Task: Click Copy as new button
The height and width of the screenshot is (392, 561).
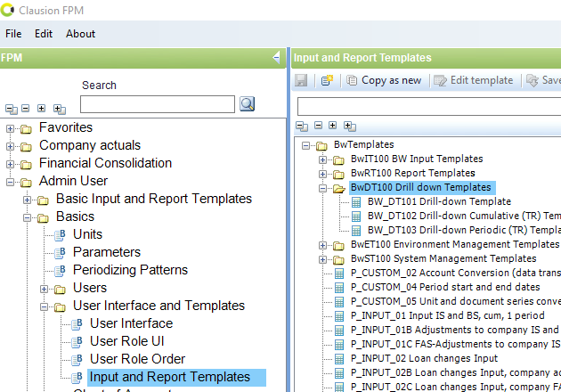Action: click(385, 80)
